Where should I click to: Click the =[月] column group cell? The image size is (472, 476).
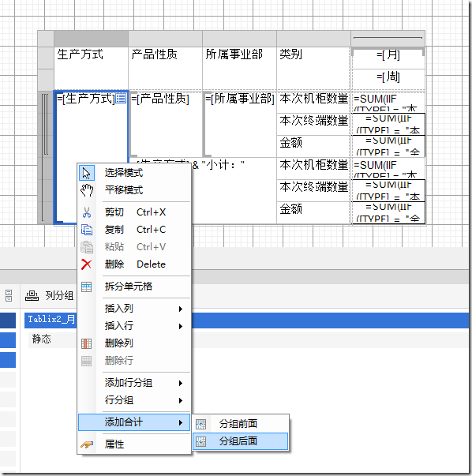coord(388,58)
